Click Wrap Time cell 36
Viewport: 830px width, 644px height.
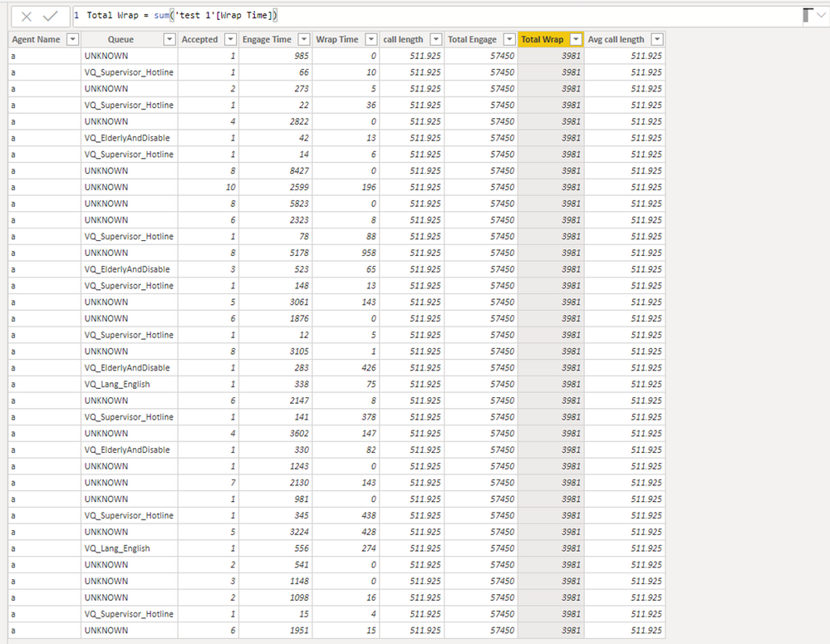(346, 105)
